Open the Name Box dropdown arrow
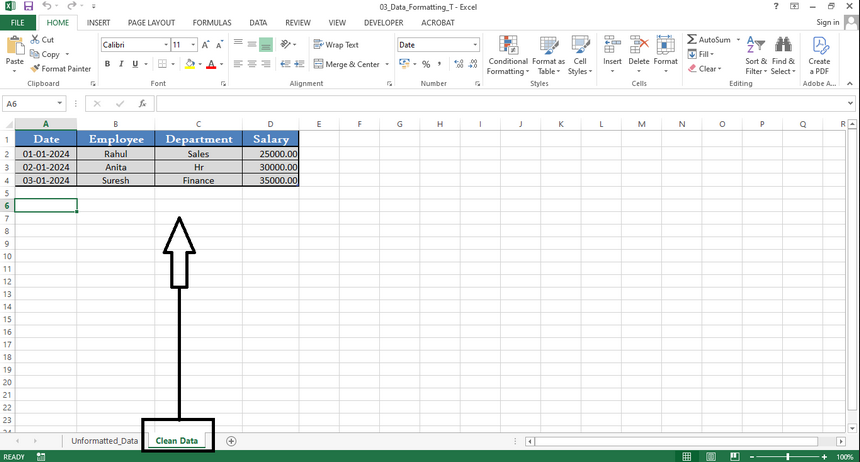 [x=59, y=104]
